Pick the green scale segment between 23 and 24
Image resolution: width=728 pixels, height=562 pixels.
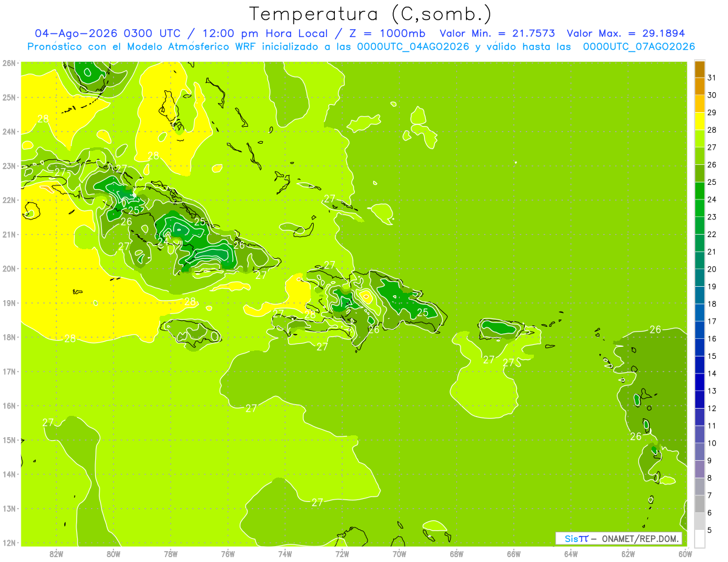(x=699, y=208)
